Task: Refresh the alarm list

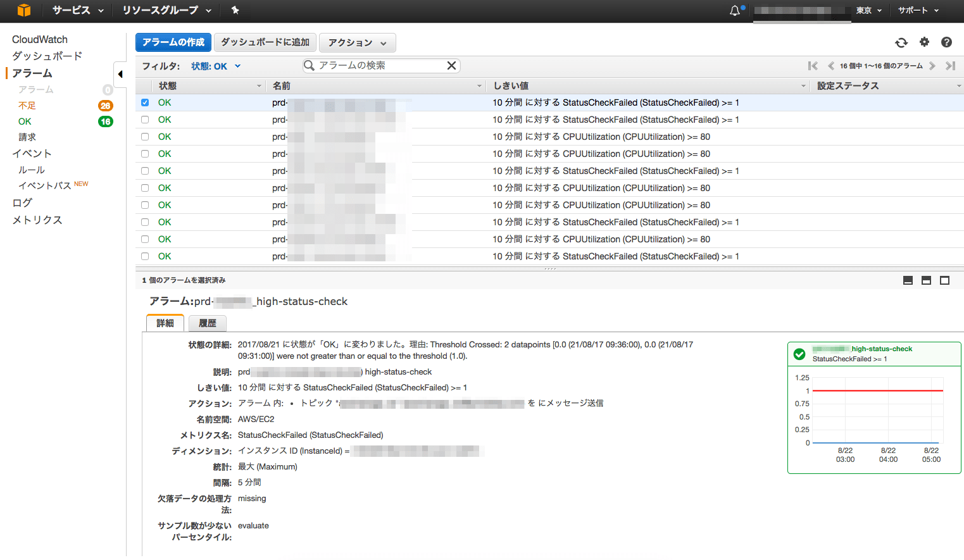Action: 901,42
